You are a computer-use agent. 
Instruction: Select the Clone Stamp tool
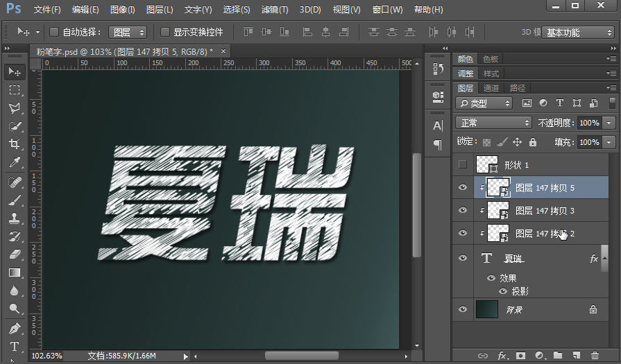tap(15, 218)
